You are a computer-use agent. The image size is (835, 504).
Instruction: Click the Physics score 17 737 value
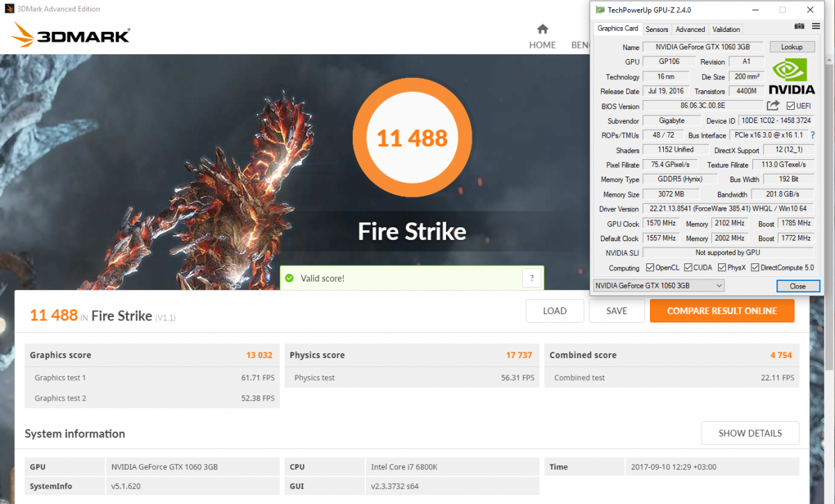coord(519,355)
